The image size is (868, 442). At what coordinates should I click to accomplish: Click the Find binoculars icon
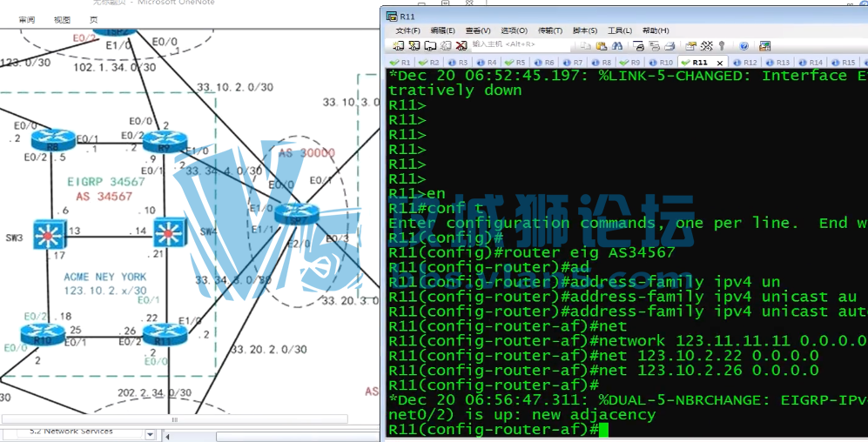click(617, 46)
